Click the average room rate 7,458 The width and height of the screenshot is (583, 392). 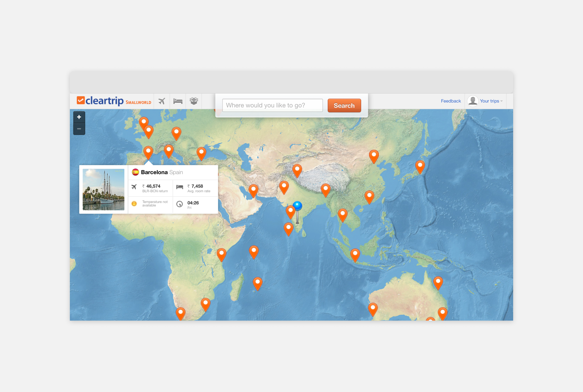(197, 186)
